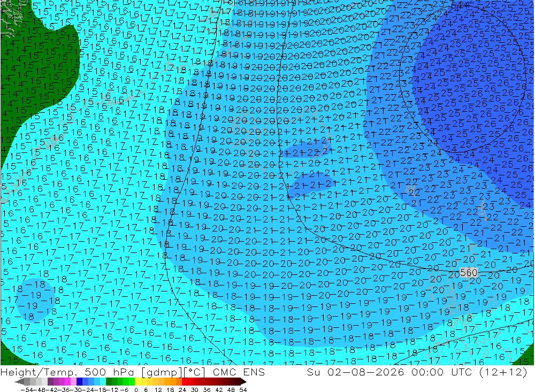Click the [gdmp] unit label

(x=163, y=372)
